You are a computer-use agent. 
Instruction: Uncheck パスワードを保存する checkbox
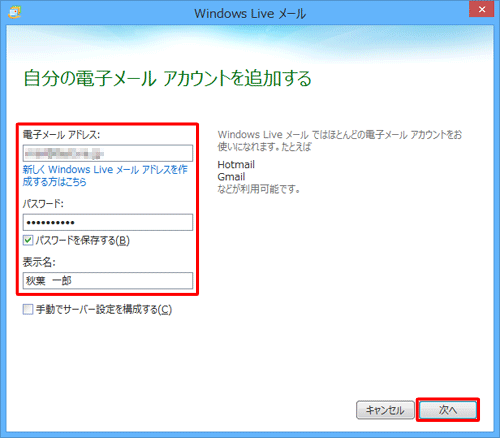[28, 240]
